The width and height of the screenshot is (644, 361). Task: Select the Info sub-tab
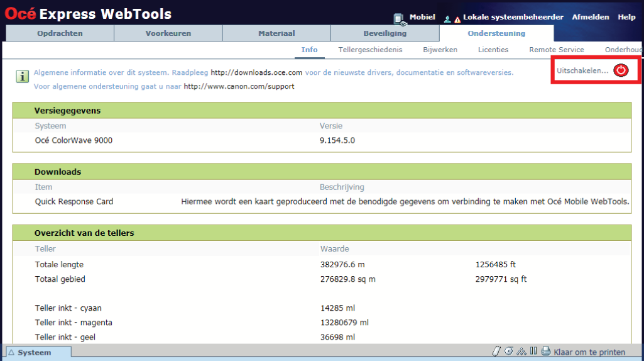pyautogui.click(x=309, y=50)
